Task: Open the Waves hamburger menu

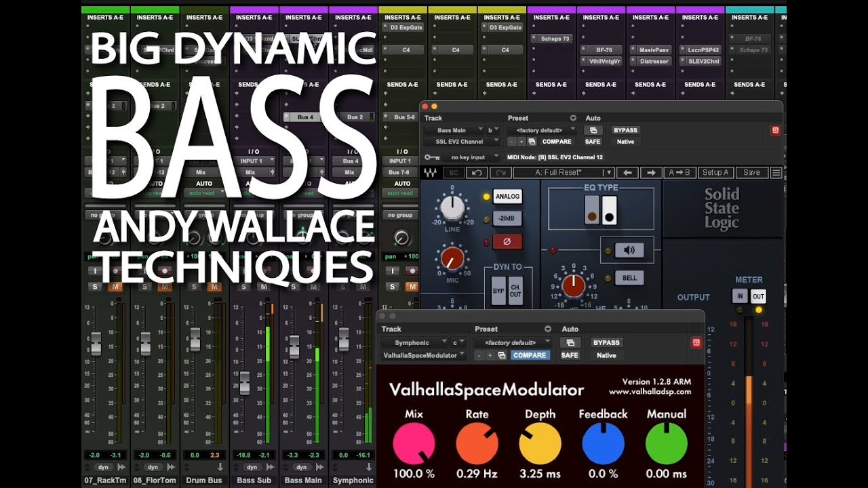Action: tap(776, 173)
